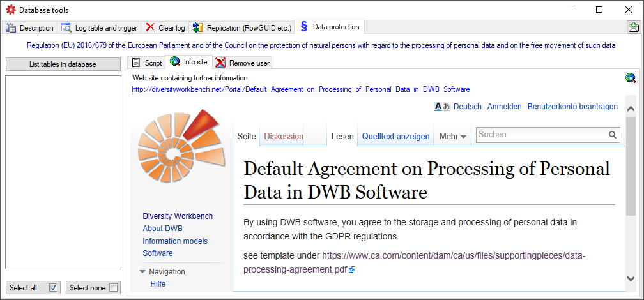Open the diversityworkbench.net Default Agreement URL

301,89
